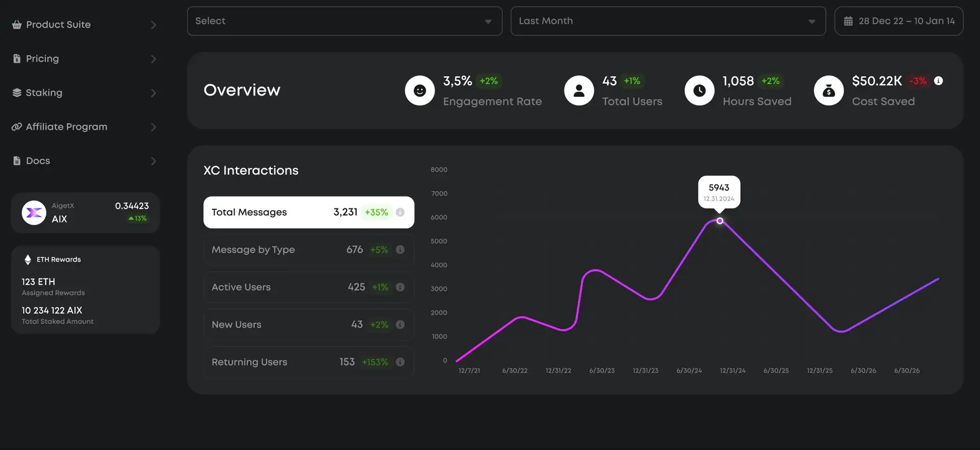This screenshot has height=450, width=980.
Task: Click the Total Users person icon
Action: click(579, 90)
